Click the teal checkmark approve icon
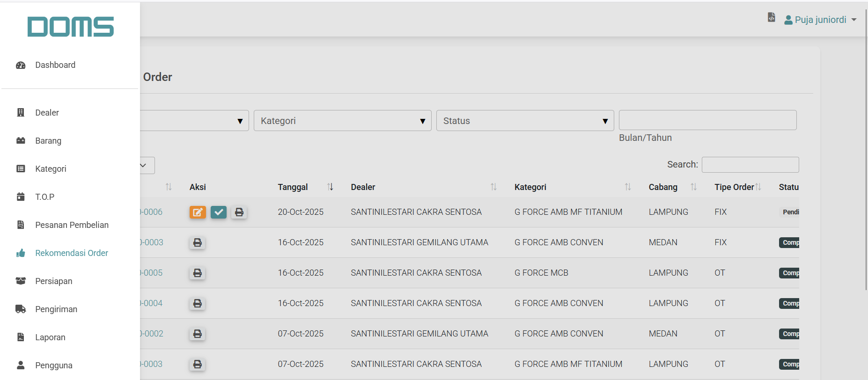 pyautogui.click(x=218, y=212)
